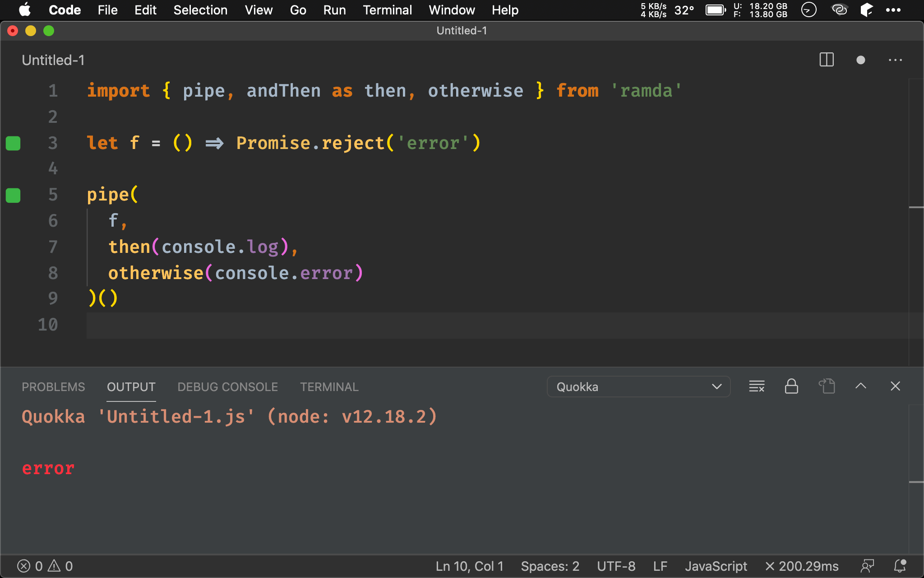Image resolution: width=924 pixels, height=578 pixels.
Task: Change language mode JavaScript in status bar
Action: click(x=716, y=566)
